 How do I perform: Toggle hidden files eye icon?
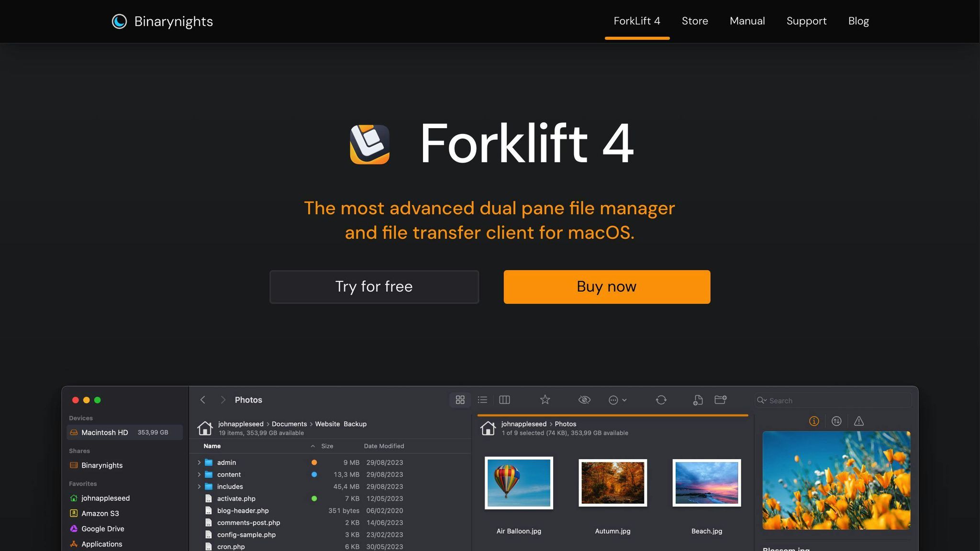[584, 400]
